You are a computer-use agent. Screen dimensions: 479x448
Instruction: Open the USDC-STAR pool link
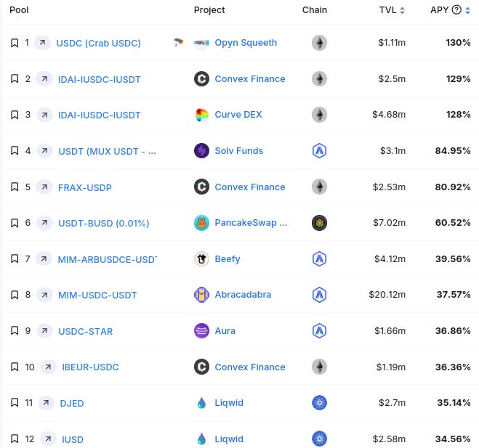pos(86,331)
